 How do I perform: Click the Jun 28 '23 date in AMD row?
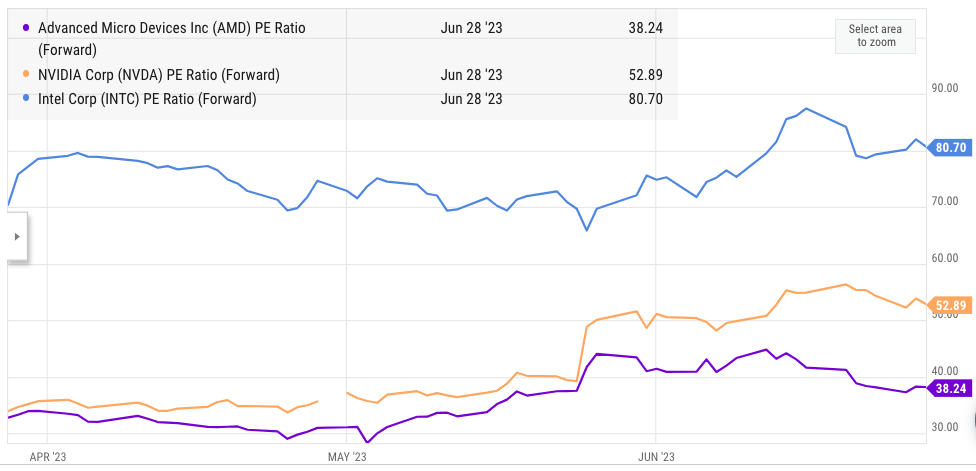[471, 28]
